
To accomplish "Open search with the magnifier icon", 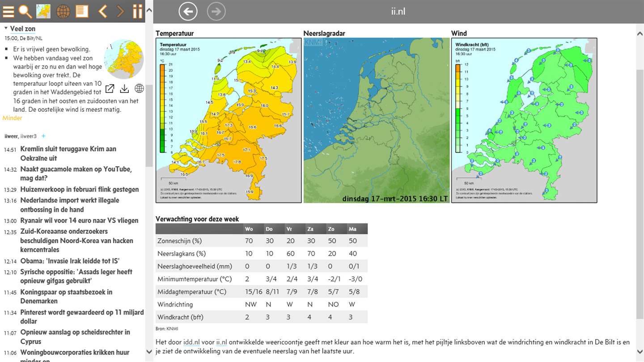I will (25, 12).
